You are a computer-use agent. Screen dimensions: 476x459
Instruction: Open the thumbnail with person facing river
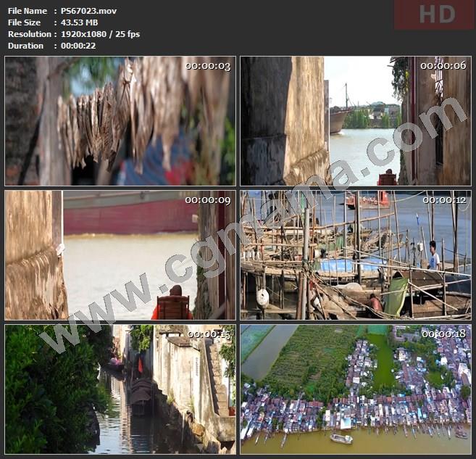point(120,255)
